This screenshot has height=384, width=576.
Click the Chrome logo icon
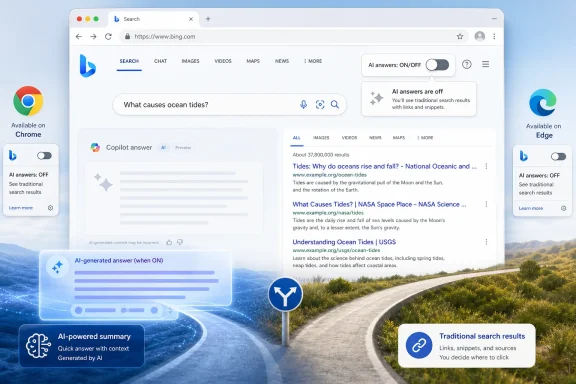(28, 101)
